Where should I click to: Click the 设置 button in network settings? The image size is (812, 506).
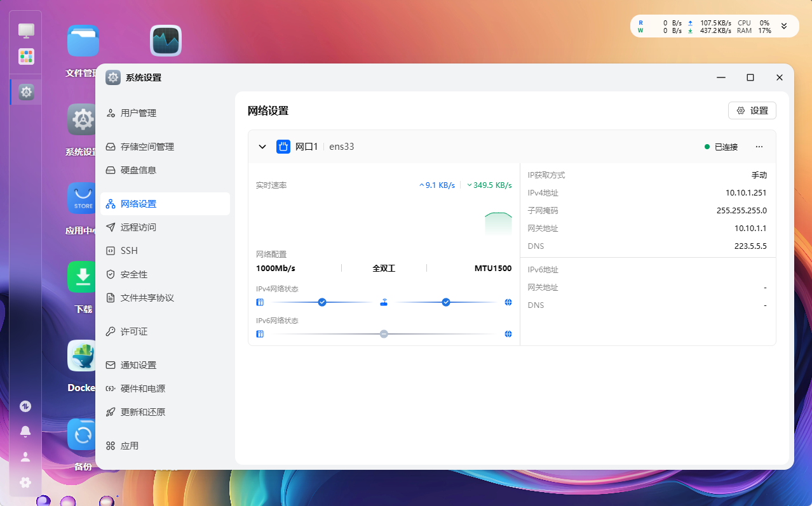click(752, 110)
